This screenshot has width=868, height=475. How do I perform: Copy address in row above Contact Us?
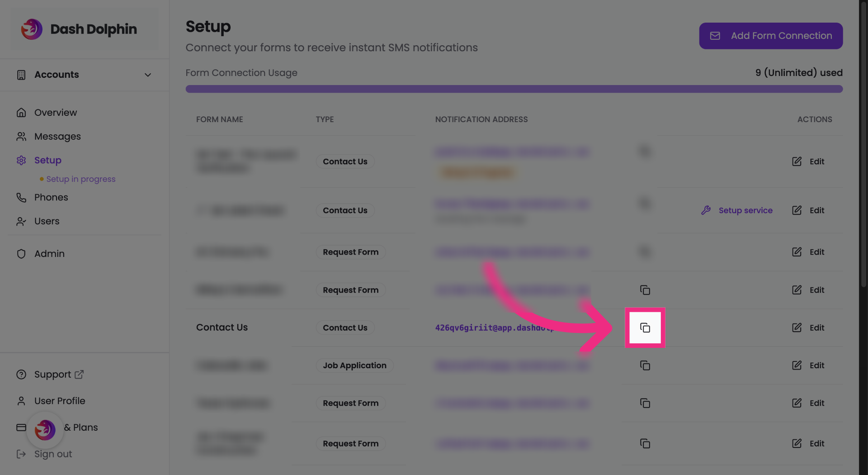coord(645,290)
